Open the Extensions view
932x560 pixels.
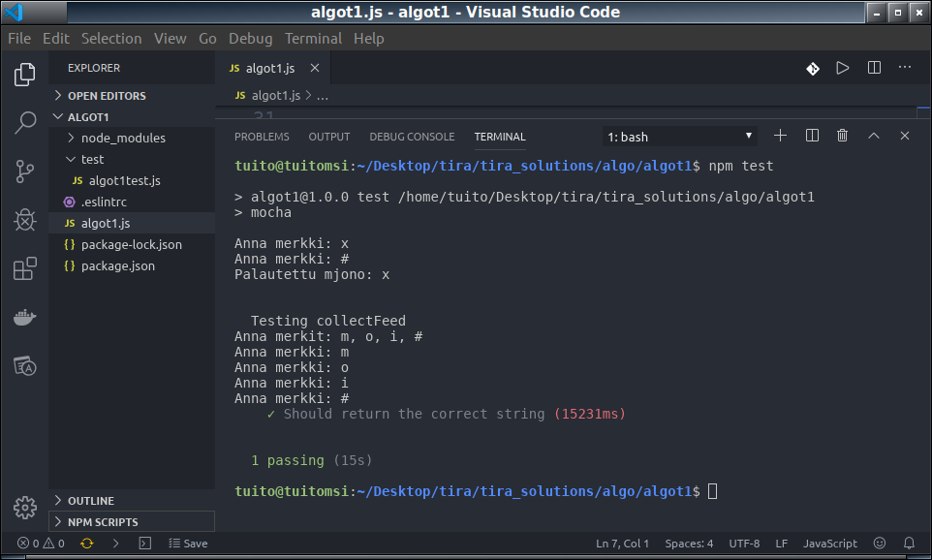(x=24, y=268)
